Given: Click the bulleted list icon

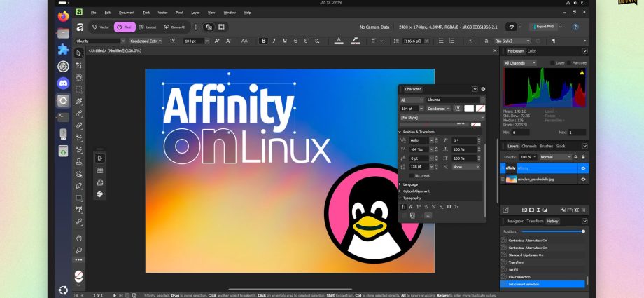Looking at the screenshot, I should click(441, 41).
